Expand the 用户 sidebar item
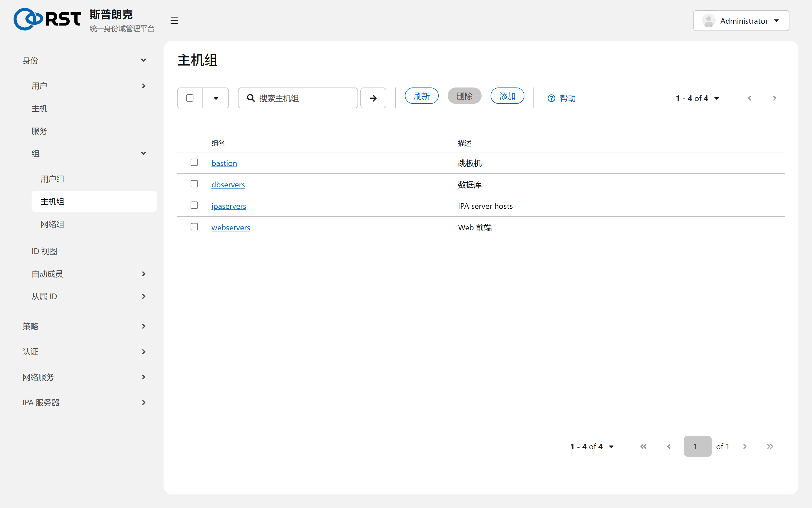 coord(89,86)
